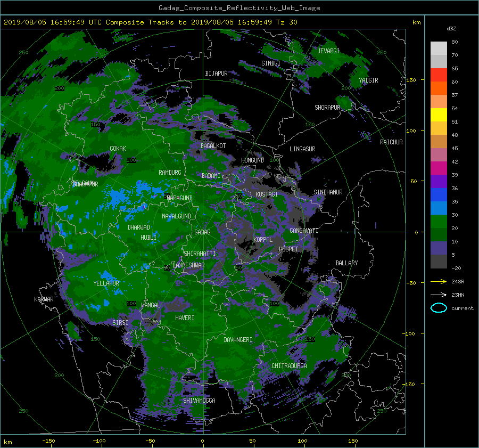Click the 'current' legend label

(x=462, y=308)
